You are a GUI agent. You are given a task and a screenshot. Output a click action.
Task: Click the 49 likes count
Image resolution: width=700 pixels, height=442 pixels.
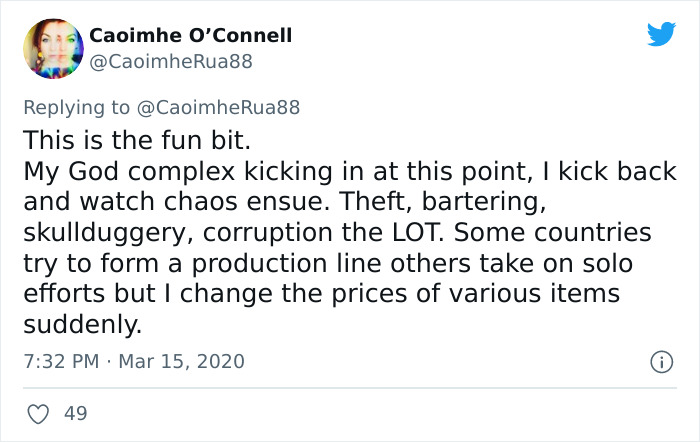tap(75, 412)
